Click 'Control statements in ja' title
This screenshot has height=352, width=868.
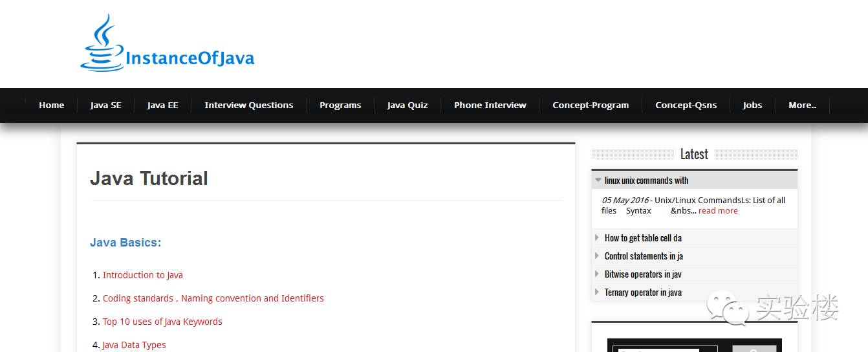[644, 256]
